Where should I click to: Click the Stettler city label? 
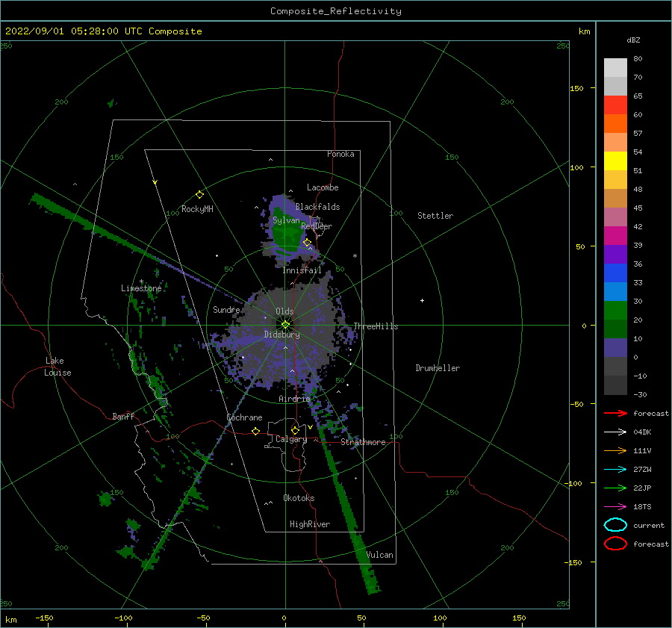435,216
